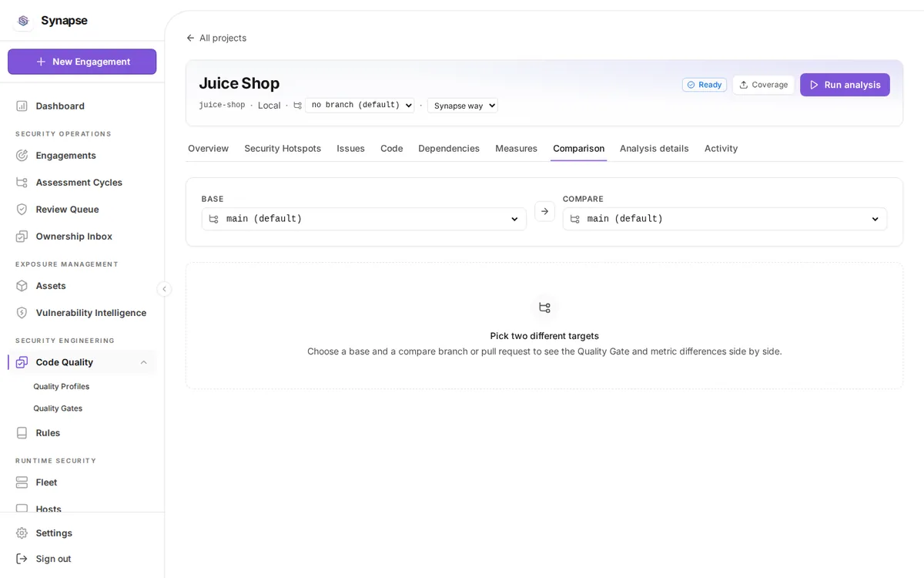Click the branch icon next to Local

pyautogui.click(x=297, y=106)
